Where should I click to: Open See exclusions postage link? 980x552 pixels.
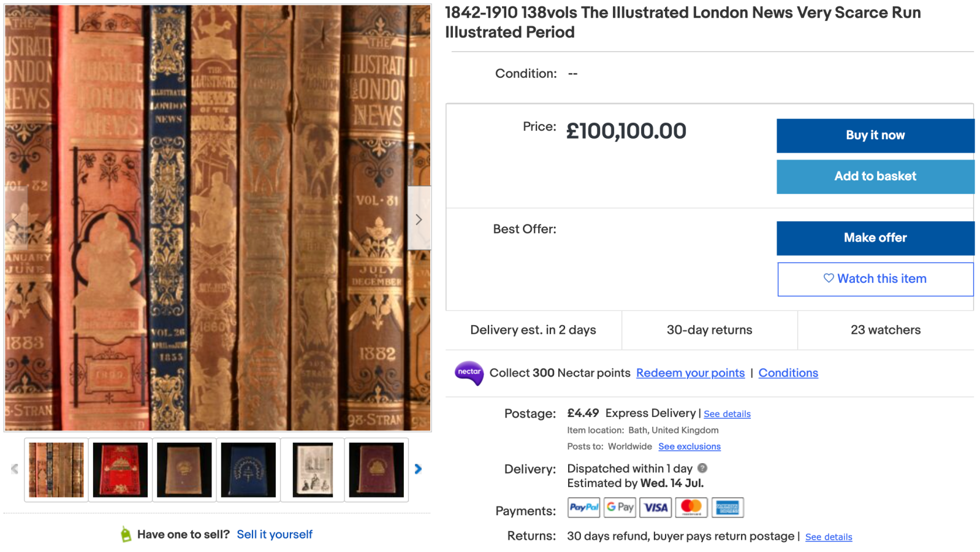click(689, 447)
